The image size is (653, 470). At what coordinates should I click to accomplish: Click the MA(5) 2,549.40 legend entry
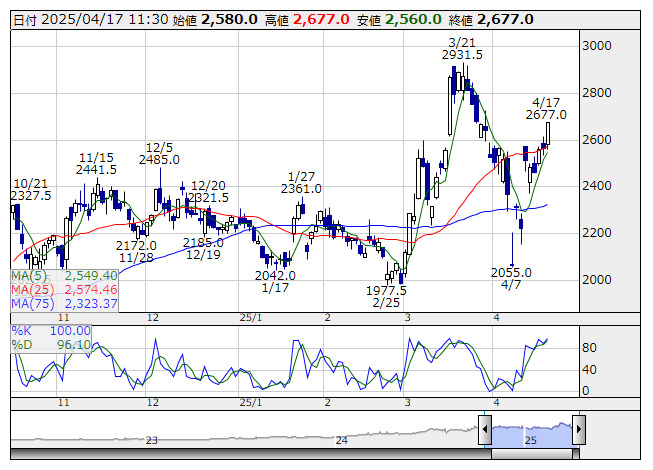point(65,276)
